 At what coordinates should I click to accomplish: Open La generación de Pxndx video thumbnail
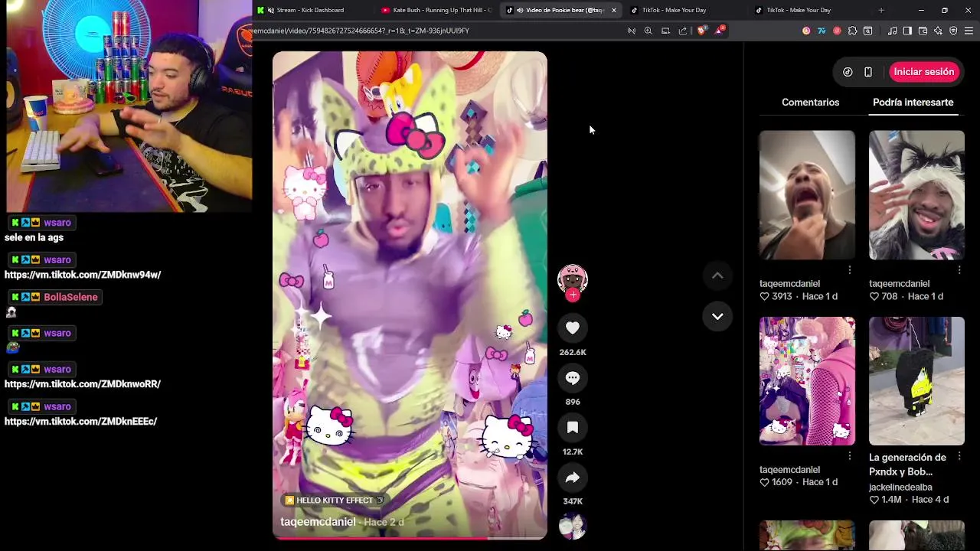916,381
